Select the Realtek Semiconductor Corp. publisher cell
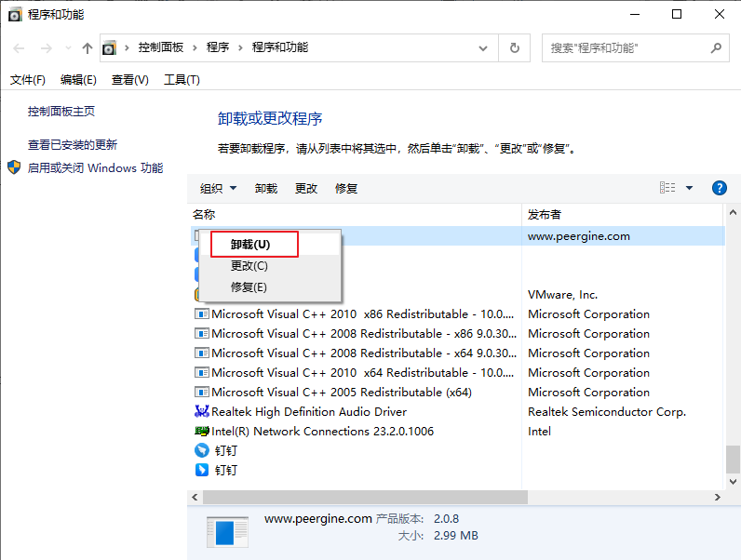This screenshot has width=741, height=560. [x=607, y=412]
